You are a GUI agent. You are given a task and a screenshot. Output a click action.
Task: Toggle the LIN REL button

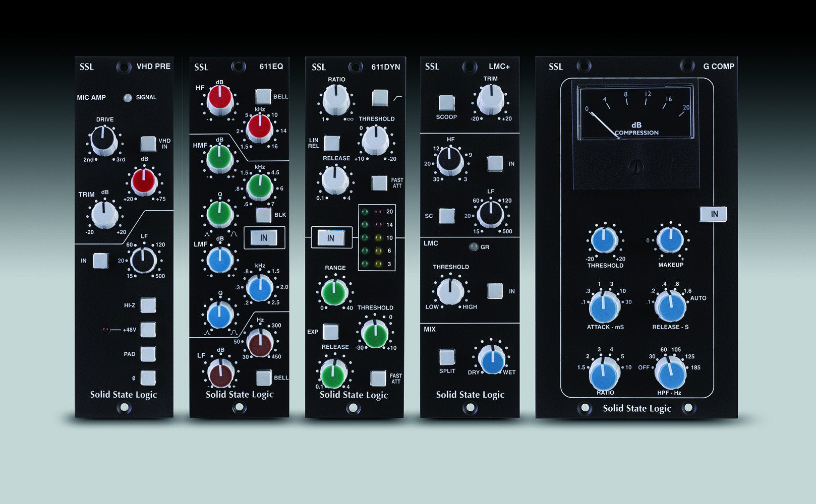331,143
